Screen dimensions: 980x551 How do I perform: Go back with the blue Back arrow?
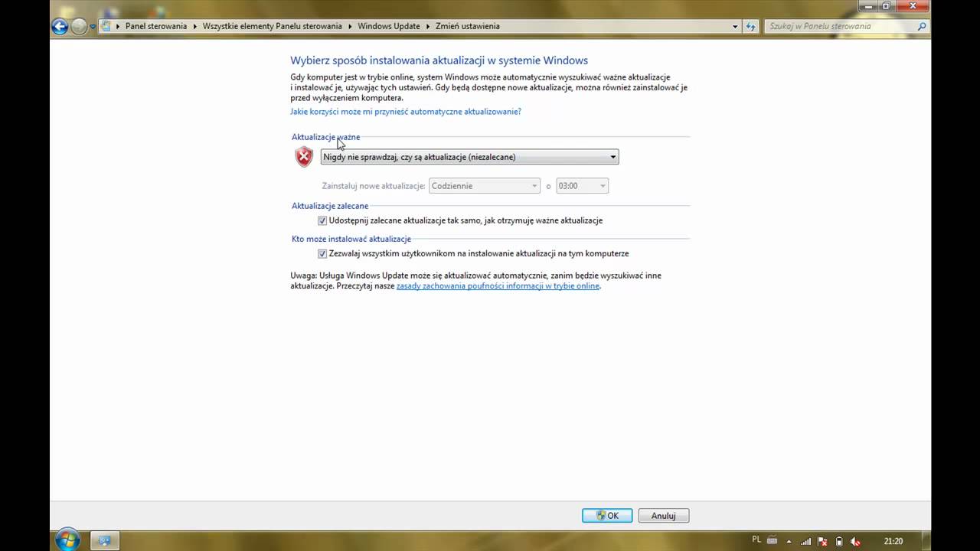[x=60, y=27]
